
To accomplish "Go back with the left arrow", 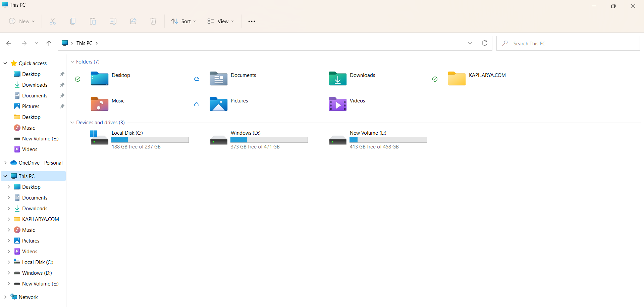I will click(9, 43).
